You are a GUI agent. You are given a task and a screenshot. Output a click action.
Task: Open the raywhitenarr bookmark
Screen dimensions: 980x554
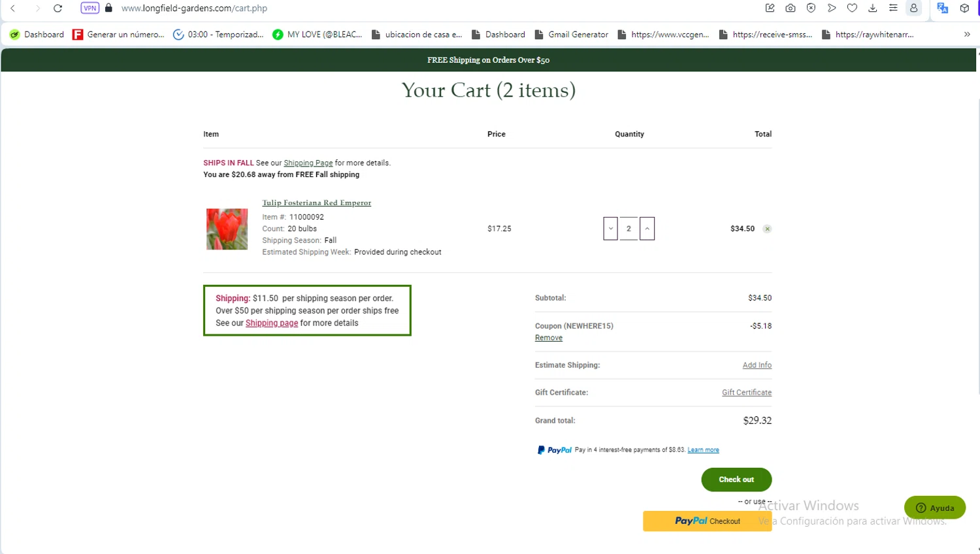pos(868,35)
